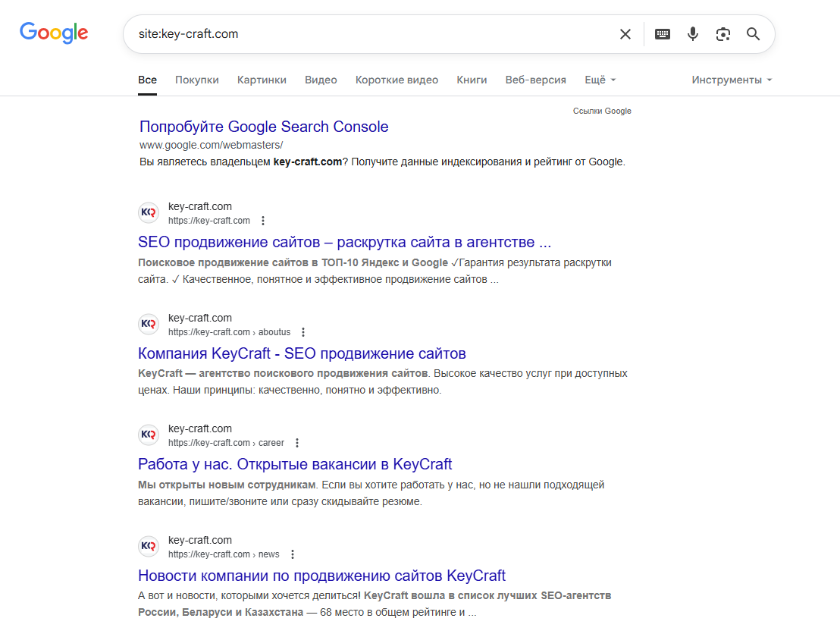Switch to the "Картинки" tab

[262, 80]
